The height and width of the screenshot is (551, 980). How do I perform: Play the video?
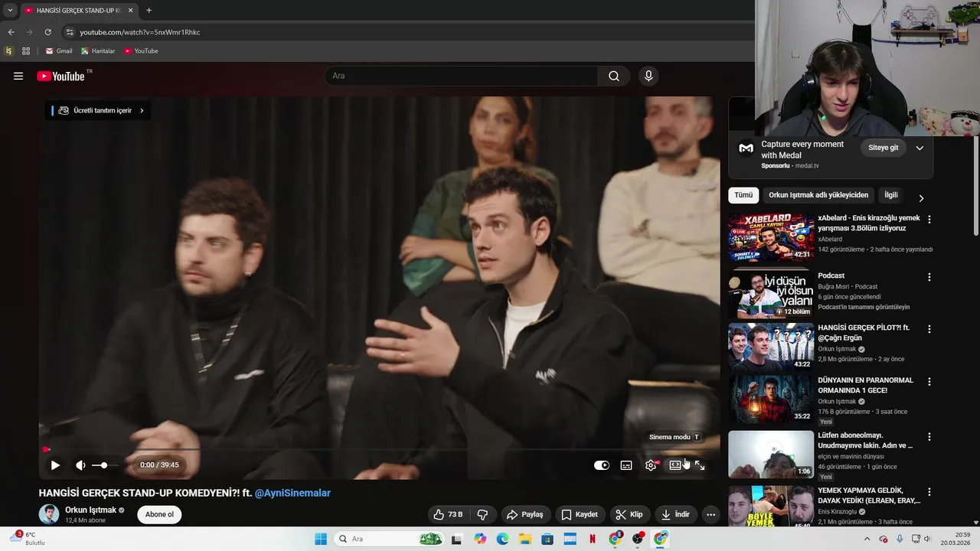tap(55, 465)
